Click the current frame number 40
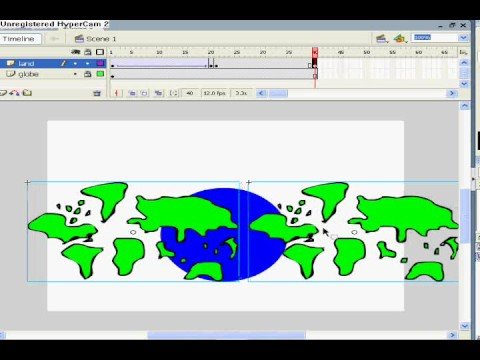 point(190,93)
